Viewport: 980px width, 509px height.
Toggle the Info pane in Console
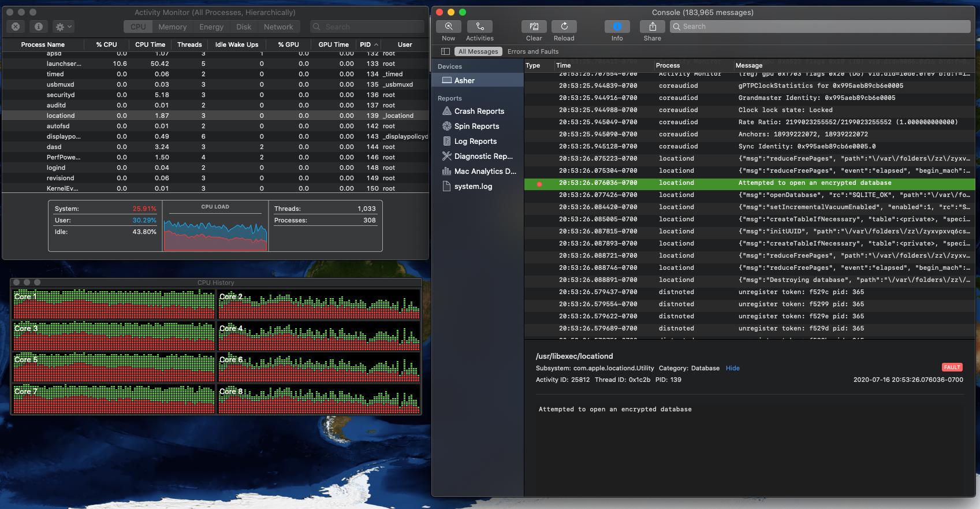[617, 27]
